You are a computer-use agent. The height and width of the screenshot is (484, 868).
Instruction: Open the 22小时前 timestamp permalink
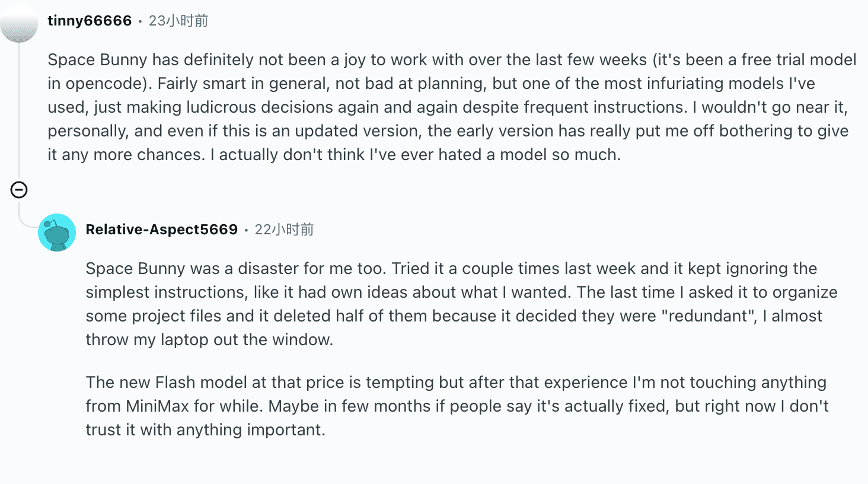point(284,230)
